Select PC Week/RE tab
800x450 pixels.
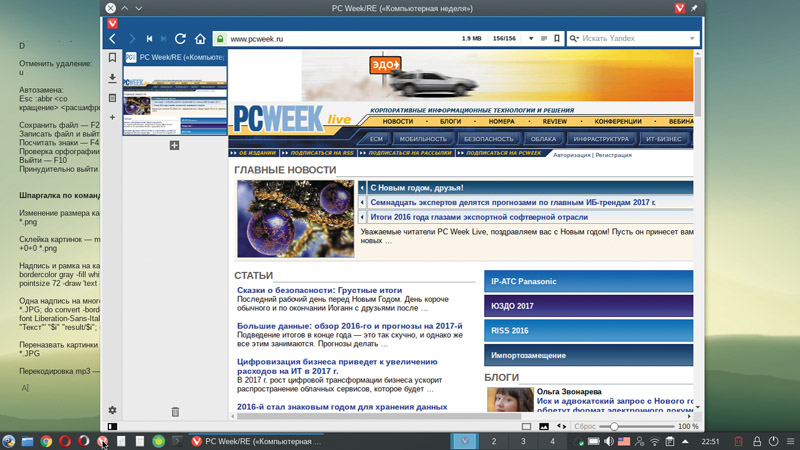point(175,58)
